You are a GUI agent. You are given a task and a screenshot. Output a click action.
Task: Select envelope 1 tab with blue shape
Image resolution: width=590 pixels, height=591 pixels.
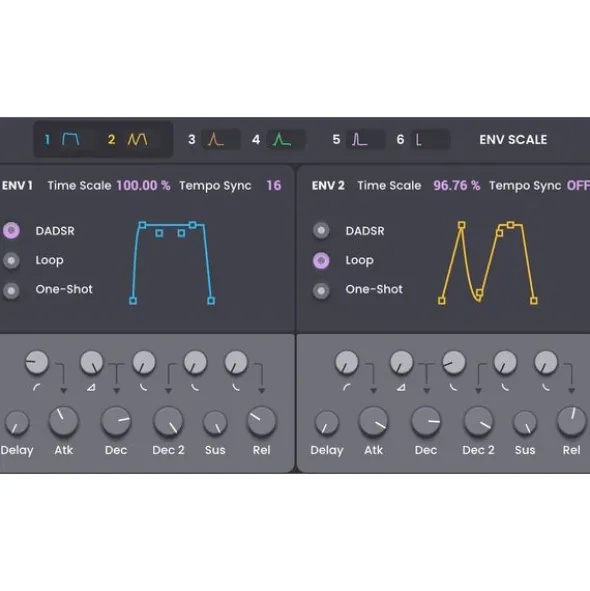point(62,139)
